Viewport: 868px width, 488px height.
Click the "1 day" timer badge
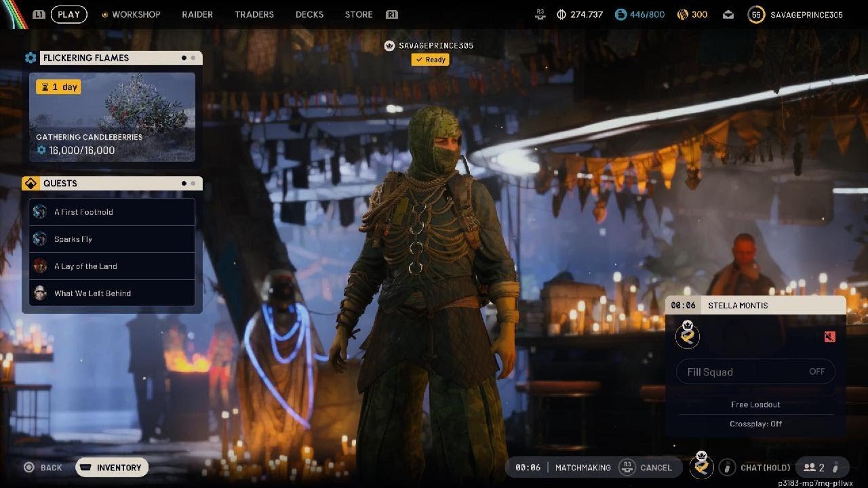(x=58, y=87)
